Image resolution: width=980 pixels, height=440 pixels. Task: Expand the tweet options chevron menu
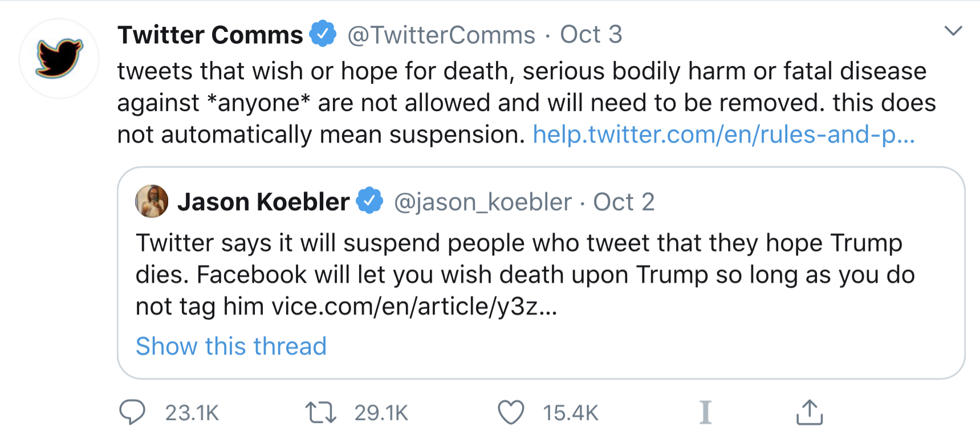953,31
